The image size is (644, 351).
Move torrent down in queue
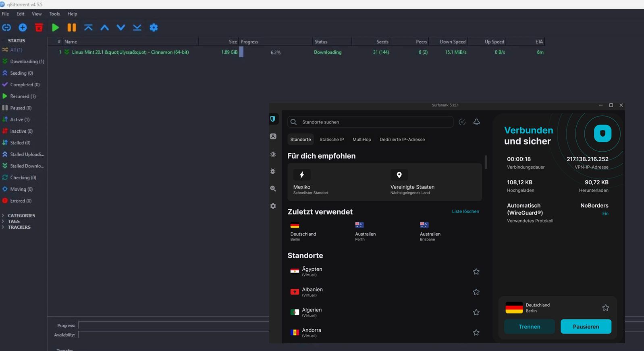pos(121,27)
